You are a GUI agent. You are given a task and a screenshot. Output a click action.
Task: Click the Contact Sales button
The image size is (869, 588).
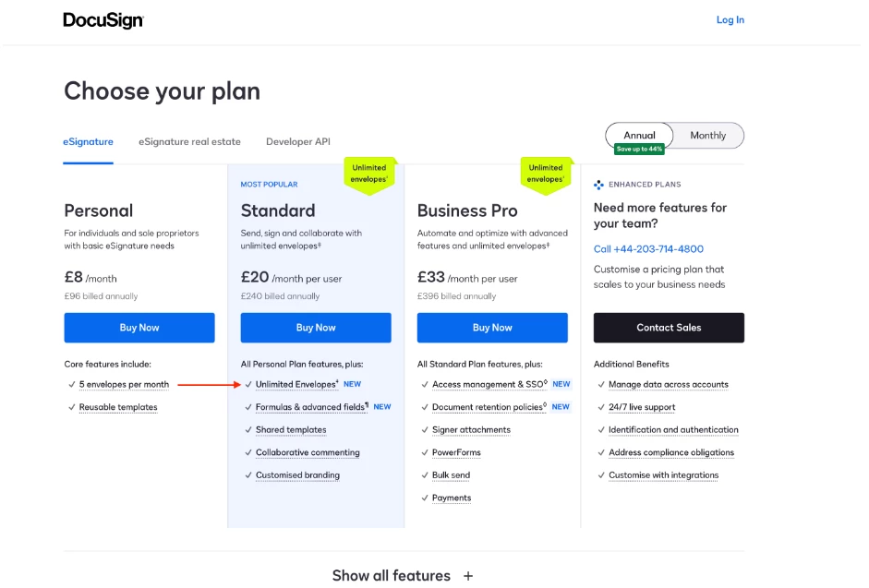coord(669,328)
